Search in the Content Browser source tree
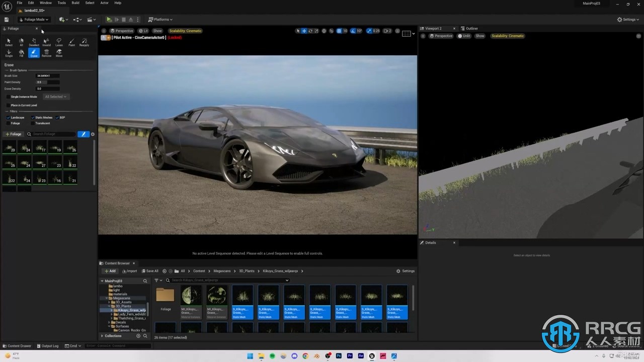Viewport: 644px width, 362px height. tap(145, 281)
